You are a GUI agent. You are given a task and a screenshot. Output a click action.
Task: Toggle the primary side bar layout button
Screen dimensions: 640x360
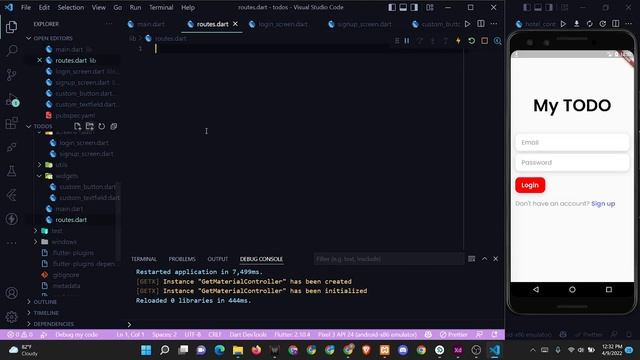pyautogui.click(x=392, y=7)
